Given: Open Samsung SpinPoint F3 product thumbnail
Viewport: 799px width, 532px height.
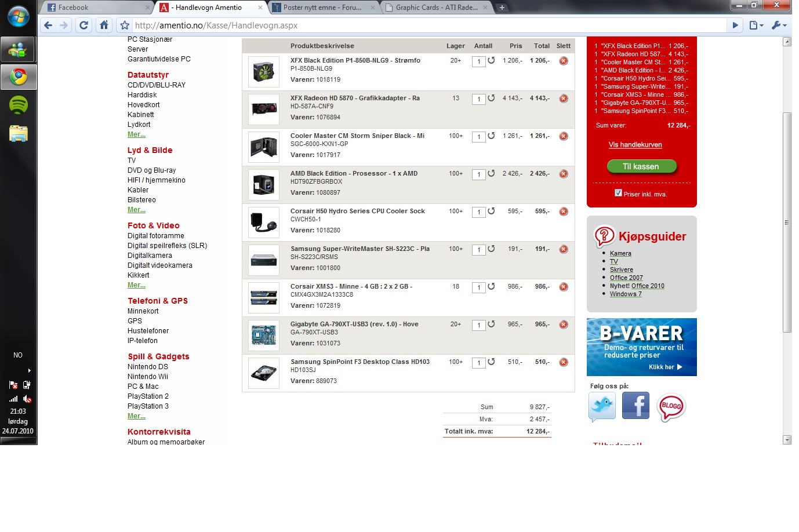Looking at the screenshot, I should [x=264, y=373].
